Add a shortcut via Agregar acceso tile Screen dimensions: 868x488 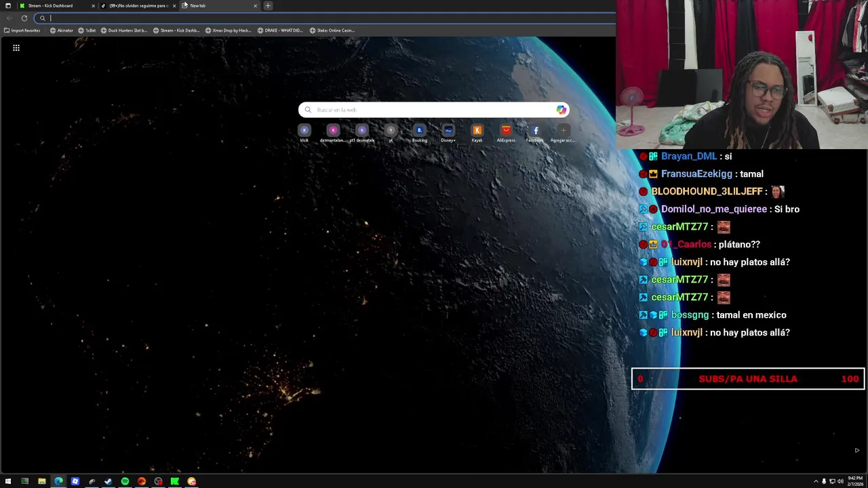click(x=563, y=133)
